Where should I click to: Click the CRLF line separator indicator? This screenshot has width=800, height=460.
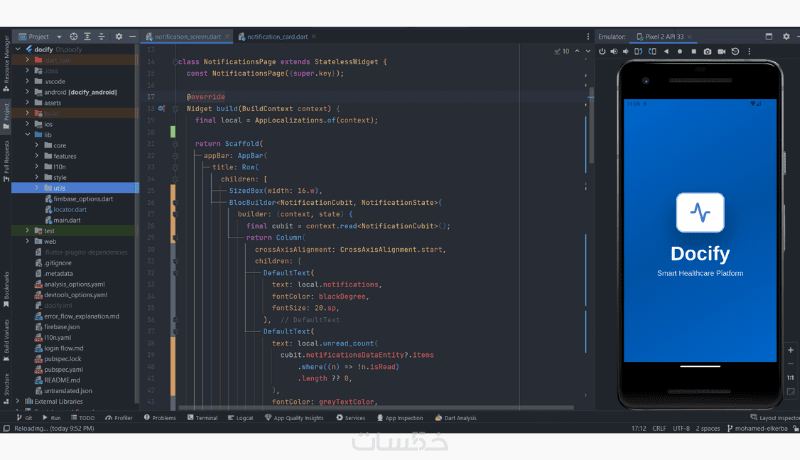coord(659,428)
